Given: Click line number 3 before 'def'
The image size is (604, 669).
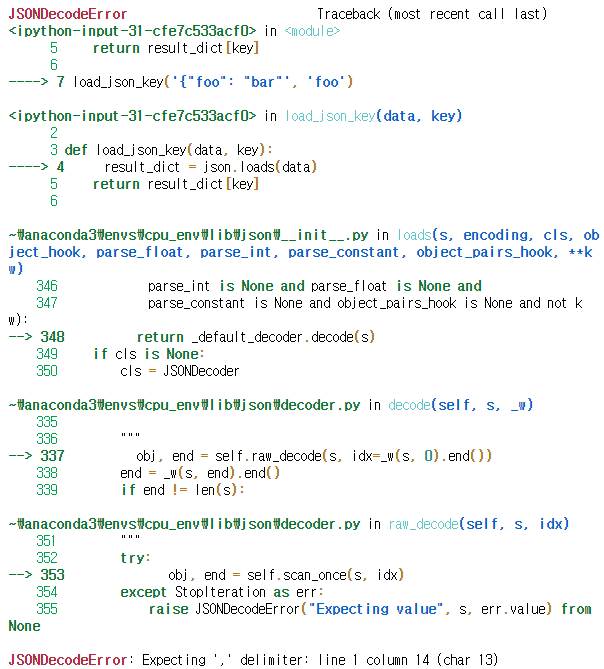Looking at the screenshot, I should click(54, 150).
